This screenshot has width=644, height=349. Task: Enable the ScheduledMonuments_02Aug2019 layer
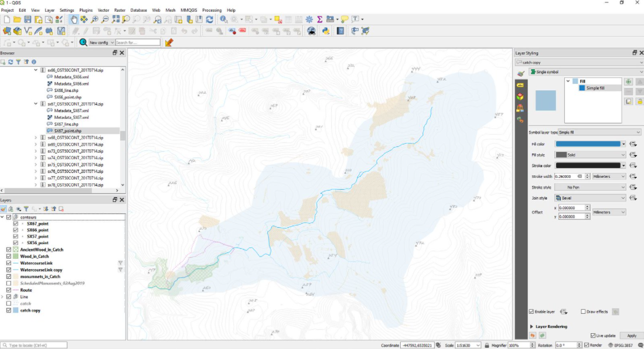[8, 283]
